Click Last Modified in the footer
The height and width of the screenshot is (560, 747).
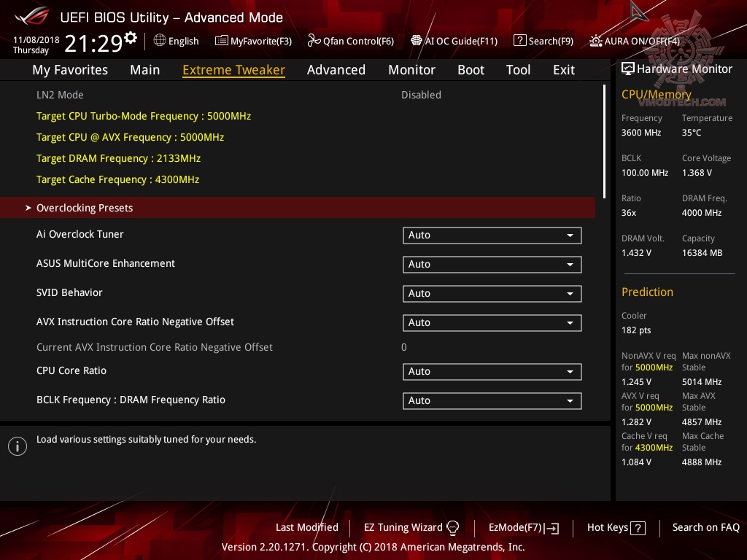coord(307,527)
